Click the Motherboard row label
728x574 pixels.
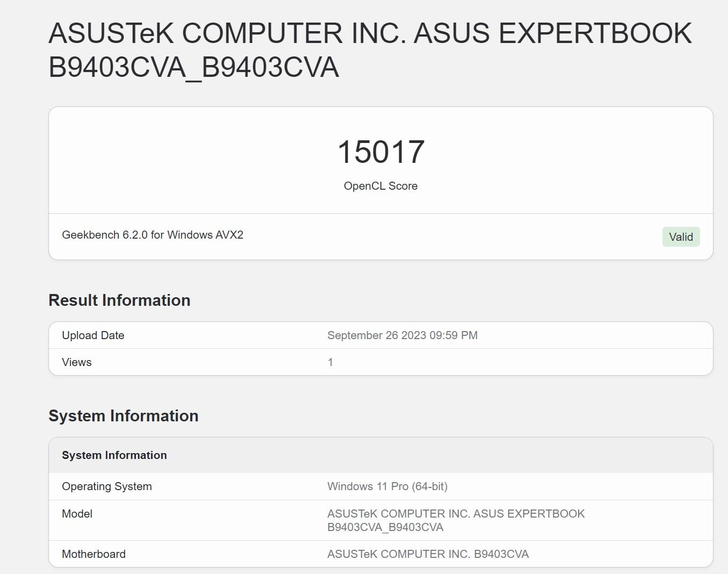(93, 554)
